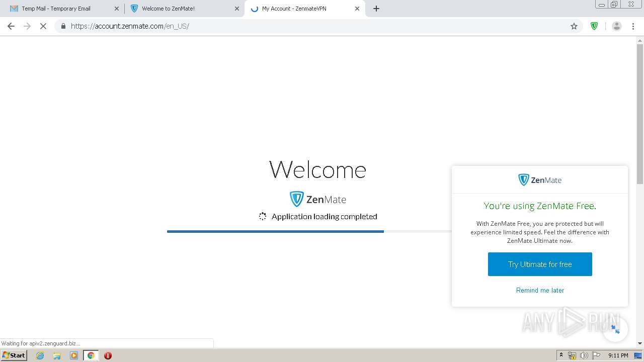The image size is (644, 362).
Task: Click the Welcome heading
Action: [318, 169]
